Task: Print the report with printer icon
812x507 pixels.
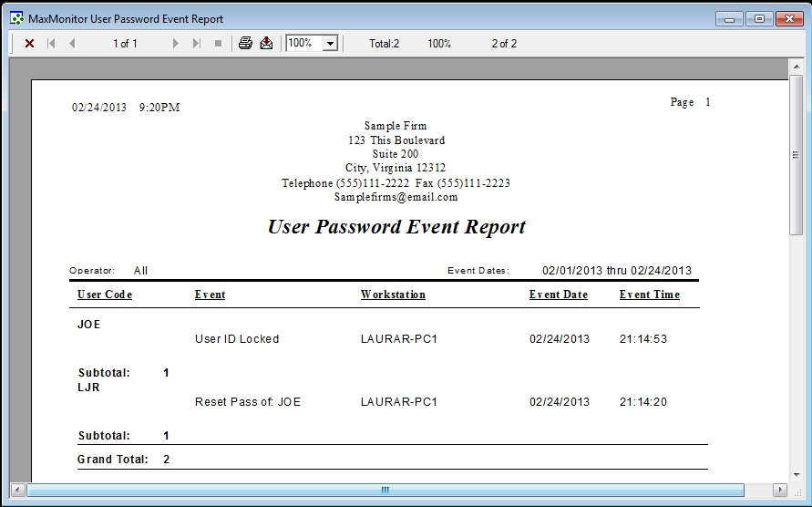Action: [245, 43]
